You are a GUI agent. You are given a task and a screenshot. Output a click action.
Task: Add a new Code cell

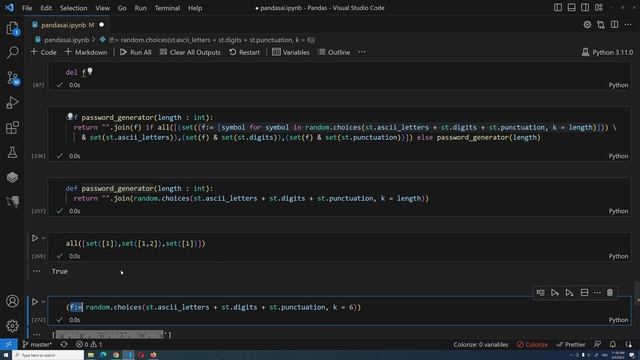(43, 52)
